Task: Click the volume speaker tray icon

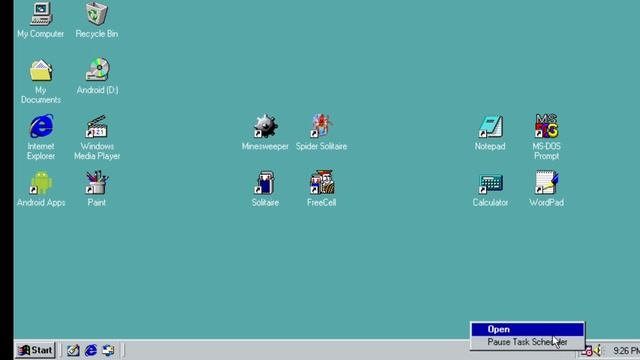Action: click(598, 350)
